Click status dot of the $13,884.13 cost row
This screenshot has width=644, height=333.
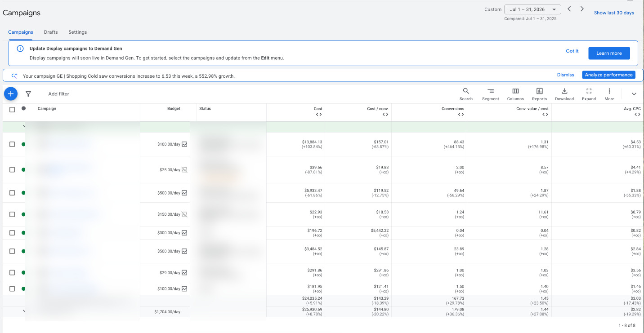click(x=23, y=144)
